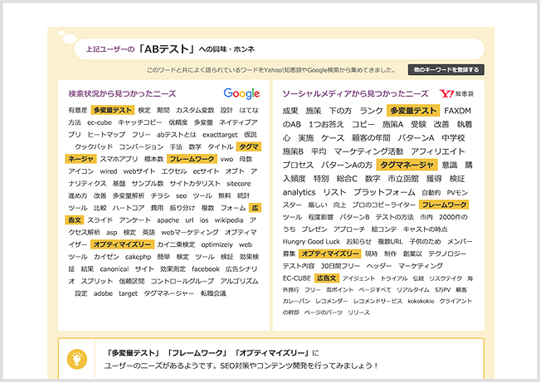This screenshot has height=382, width=540.
Task: Select the 転職会議 keyword
Action: (x=214, y=293)
